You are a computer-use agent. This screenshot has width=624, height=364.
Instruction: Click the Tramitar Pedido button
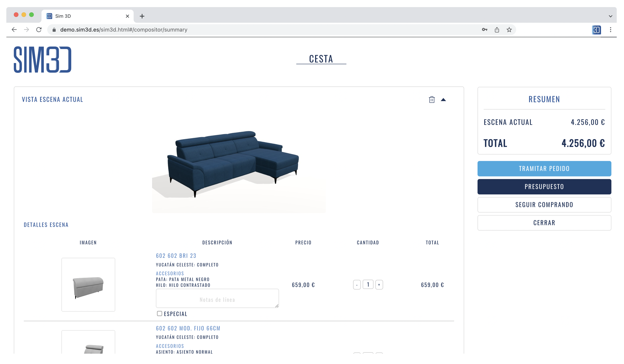[x=544, y=169]
